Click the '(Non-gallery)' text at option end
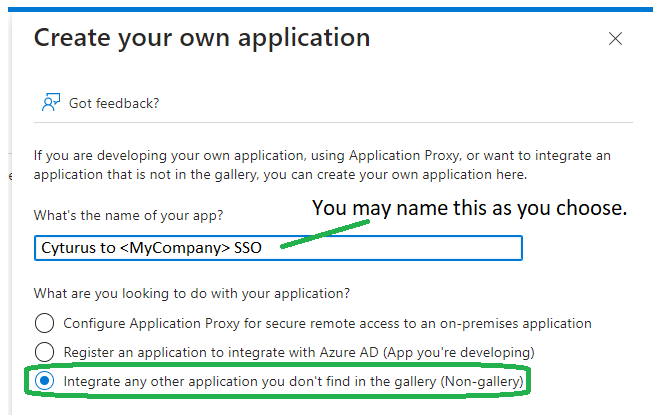Viewport: 657px width, 420px height. tap(482, 381)
